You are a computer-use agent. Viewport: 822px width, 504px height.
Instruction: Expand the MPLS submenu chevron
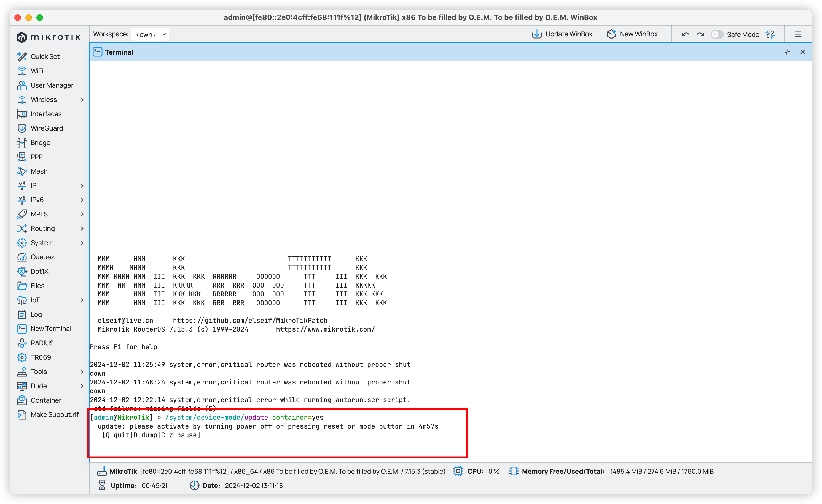[82, 214]
